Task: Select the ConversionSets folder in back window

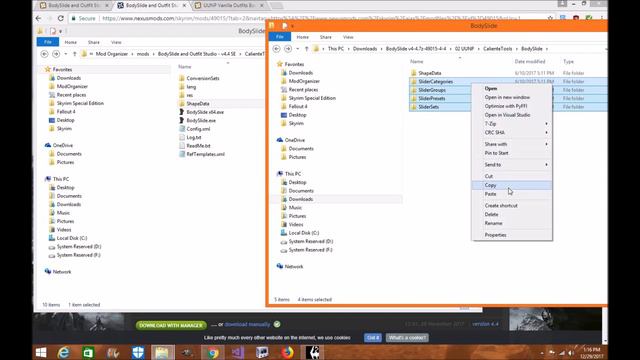Action: [x=202, y=78]
